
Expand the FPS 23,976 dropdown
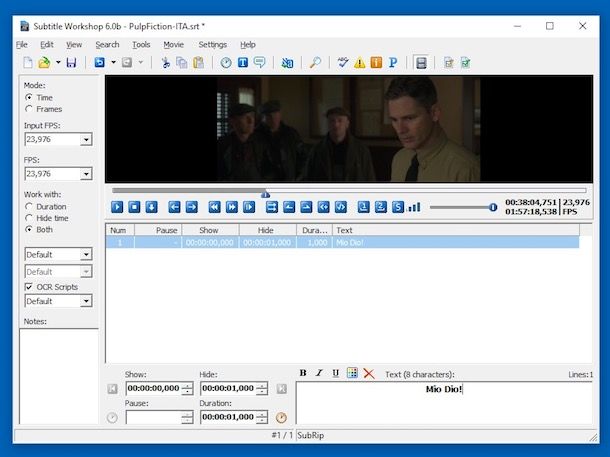coord(86,174)
